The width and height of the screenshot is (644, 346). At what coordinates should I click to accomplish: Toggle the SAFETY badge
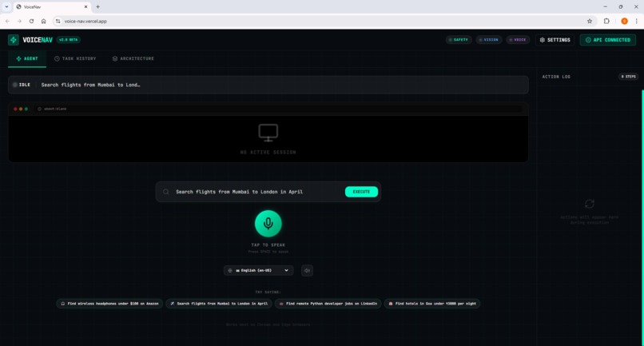459,40
